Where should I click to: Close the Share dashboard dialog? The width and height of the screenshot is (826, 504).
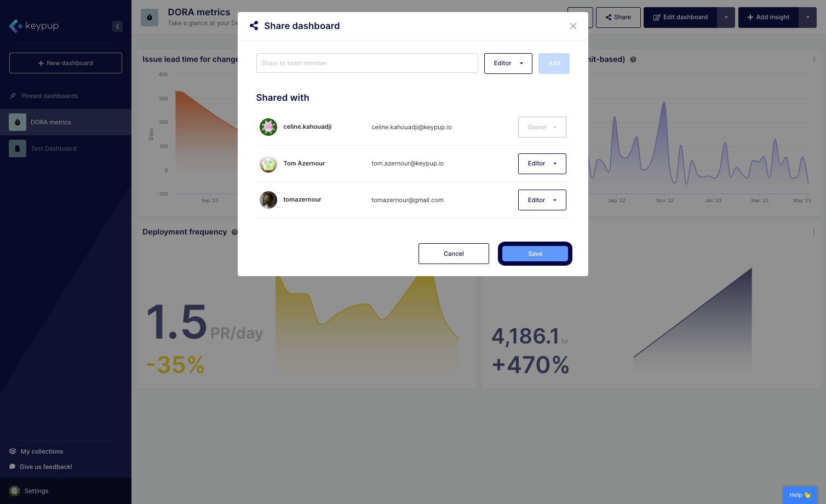click(573, 26)
